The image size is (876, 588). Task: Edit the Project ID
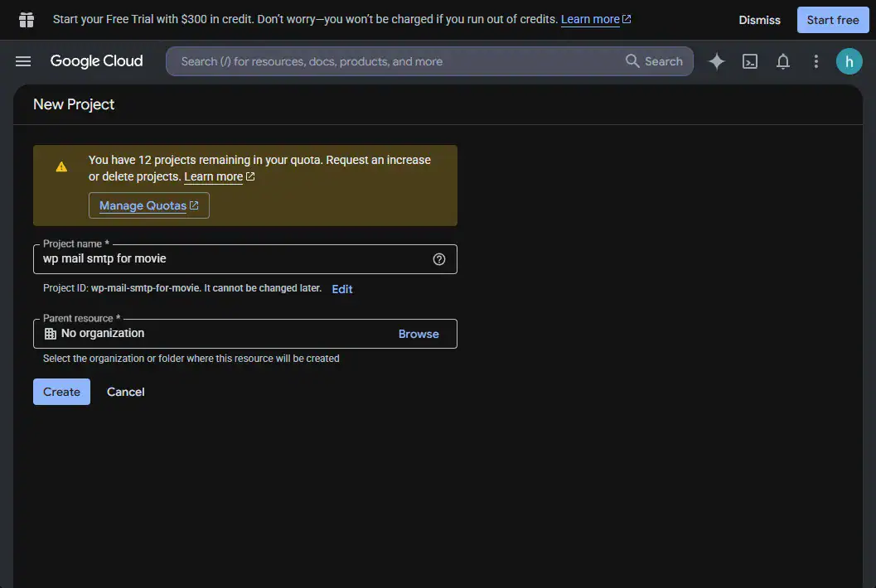pos(342,289)
